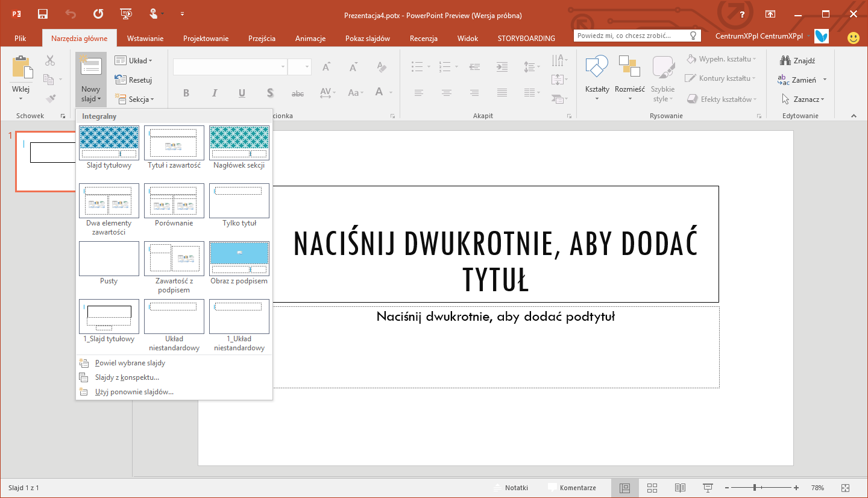Choose the Pusty layout thumbnail
Image resolution: width=868 pixels, height=498 pixels.
point(109,259)
